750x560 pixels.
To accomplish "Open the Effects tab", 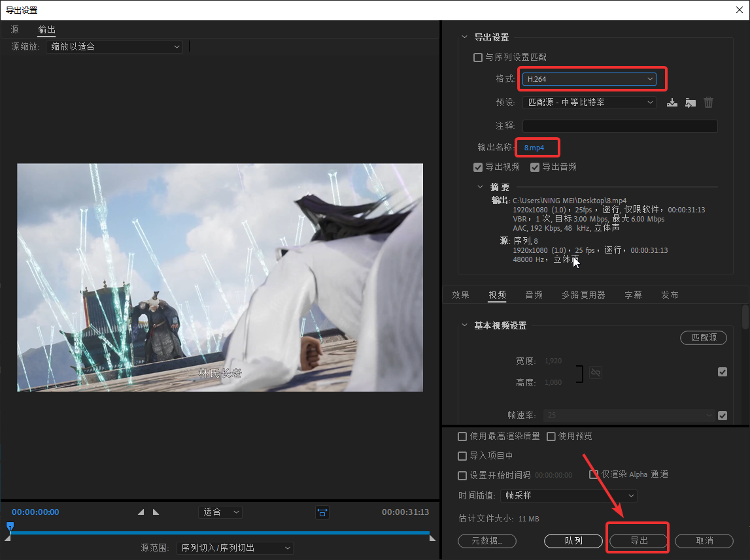I will pos(460,295).
